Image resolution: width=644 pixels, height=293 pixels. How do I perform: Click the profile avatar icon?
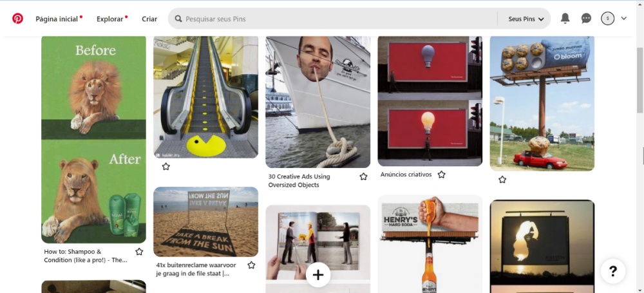(607, 19)
